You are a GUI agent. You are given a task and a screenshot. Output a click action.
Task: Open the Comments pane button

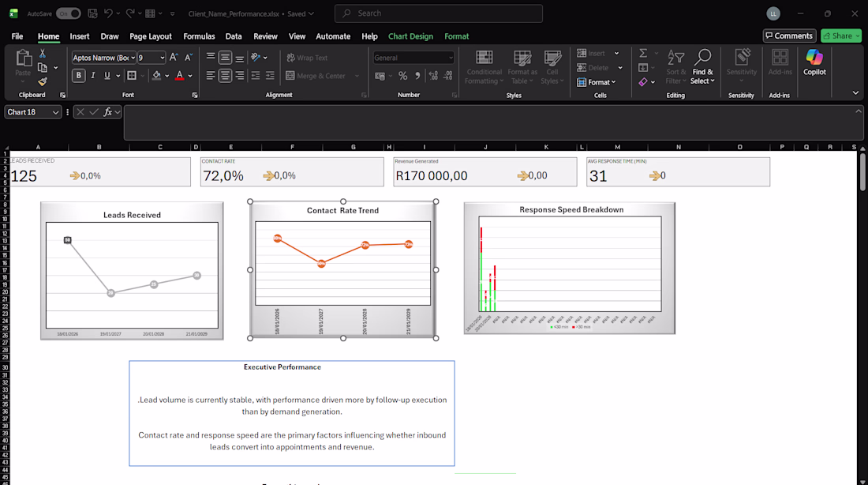pos(789,36)
